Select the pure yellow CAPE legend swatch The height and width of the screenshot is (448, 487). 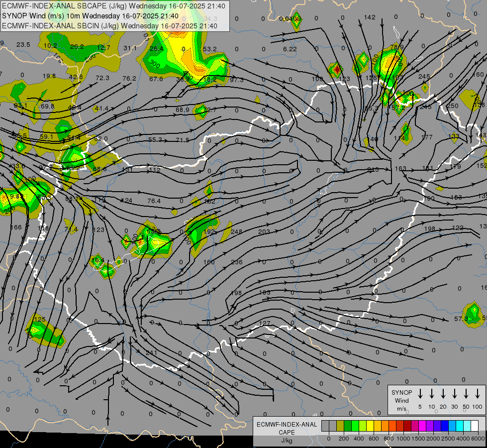[x=370, y=426]
